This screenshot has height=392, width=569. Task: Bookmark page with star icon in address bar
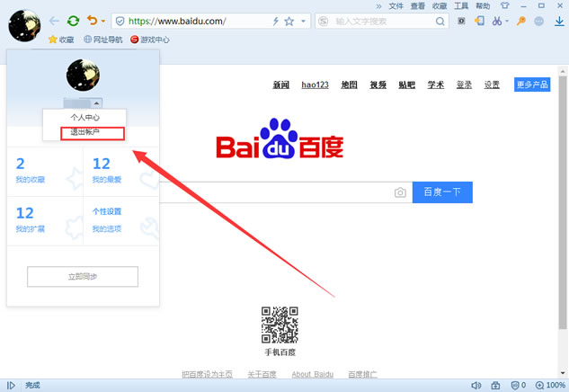289,22
